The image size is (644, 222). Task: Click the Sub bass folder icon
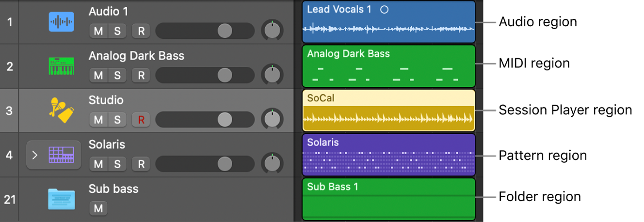tap(61, 199)
